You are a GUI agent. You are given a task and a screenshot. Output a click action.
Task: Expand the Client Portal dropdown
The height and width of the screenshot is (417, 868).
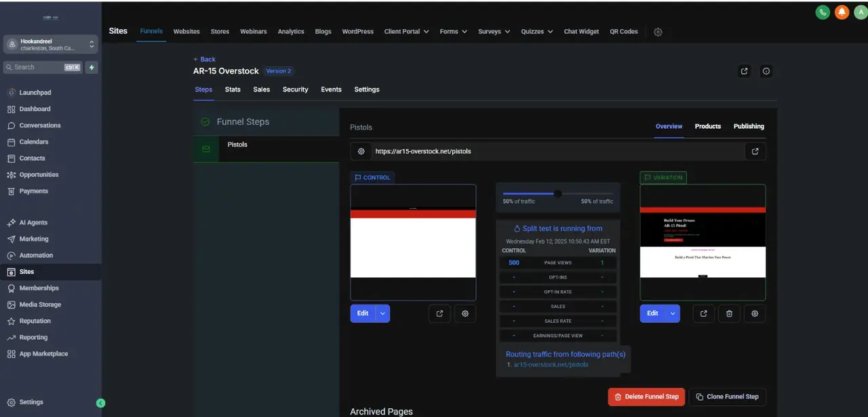click(406, 32)
